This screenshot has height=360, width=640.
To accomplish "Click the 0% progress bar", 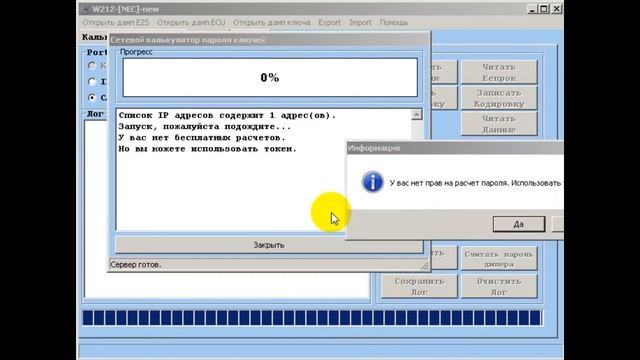I will click(x=270, y=78).
